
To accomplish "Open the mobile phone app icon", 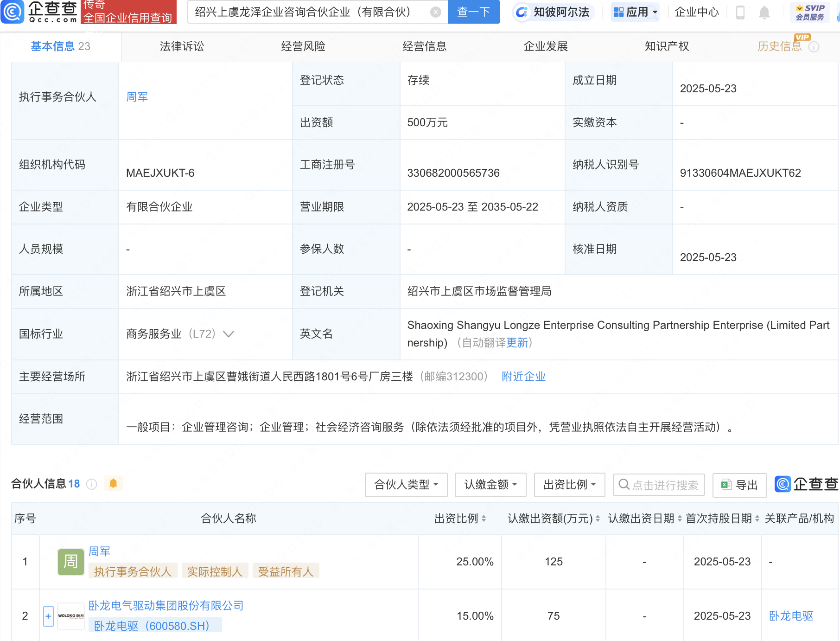I will 740,13.
